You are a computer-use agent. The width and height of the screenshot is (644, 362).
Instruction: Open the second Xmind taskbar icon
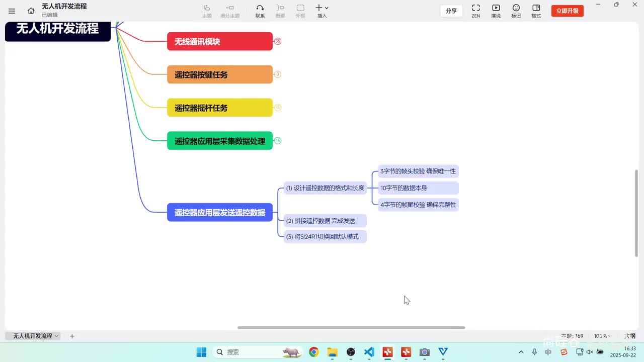406,352
